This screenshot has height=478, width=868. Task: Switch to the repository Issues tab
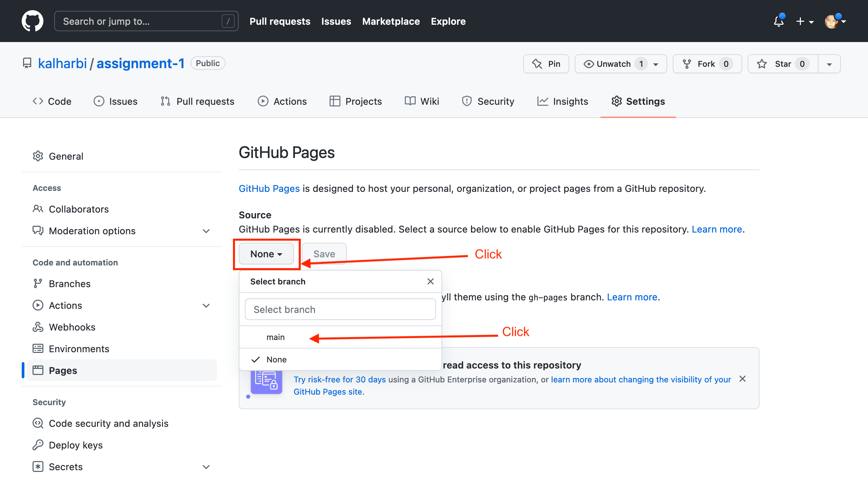tap(115, 101)
